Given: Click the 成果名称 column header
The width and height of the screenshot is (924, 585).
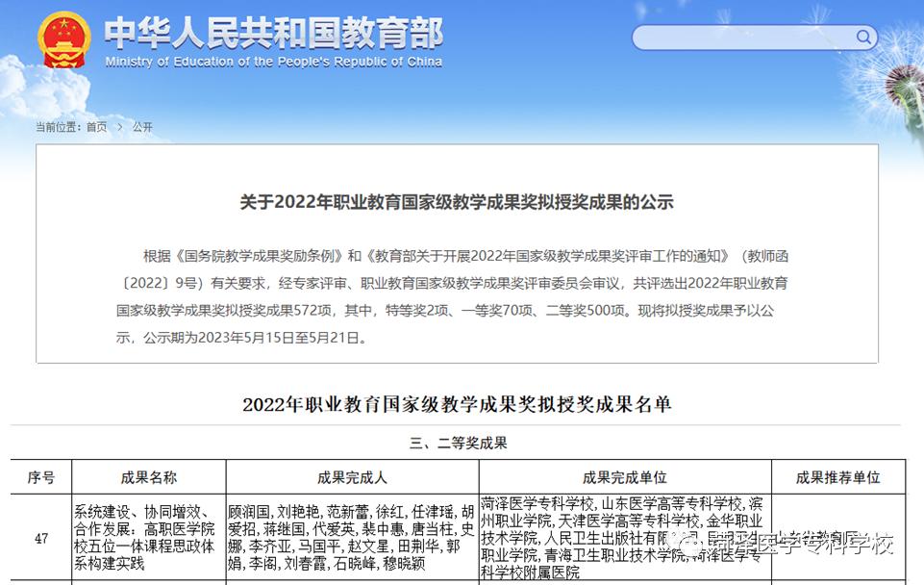Looking at the screenshot, I should click(x=149, y=477).
